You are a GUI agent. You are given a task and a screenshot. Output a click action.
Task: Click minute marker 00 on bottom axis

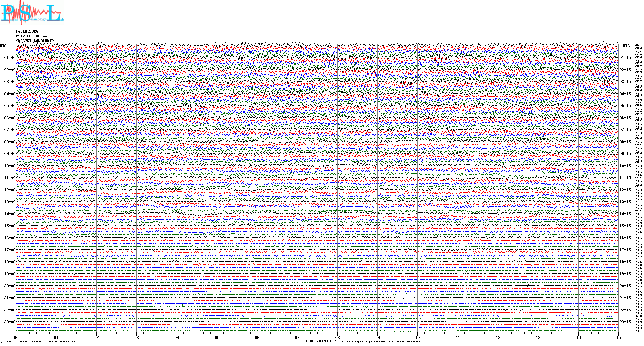(x=16, y=338)
